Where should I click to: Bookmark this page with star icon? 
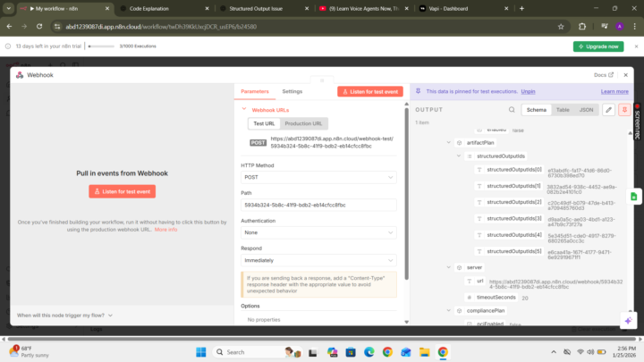pos(561,26)
